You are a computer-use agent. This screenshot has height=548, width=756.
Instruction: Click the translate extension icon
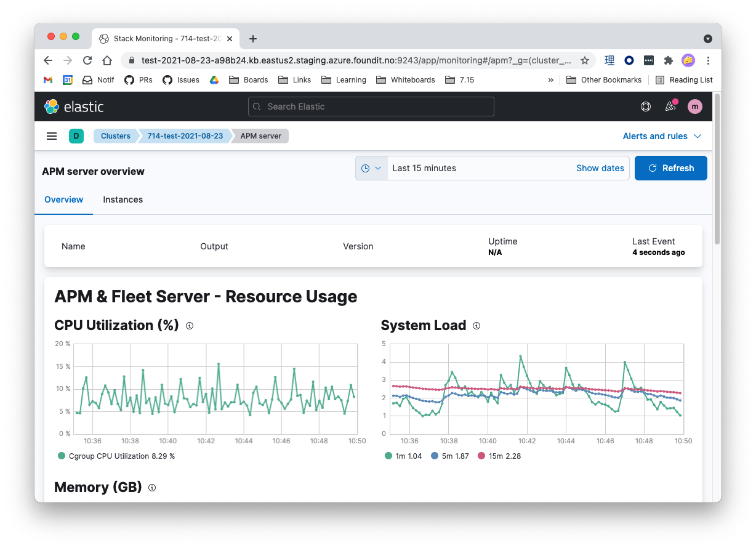[609, 60]
